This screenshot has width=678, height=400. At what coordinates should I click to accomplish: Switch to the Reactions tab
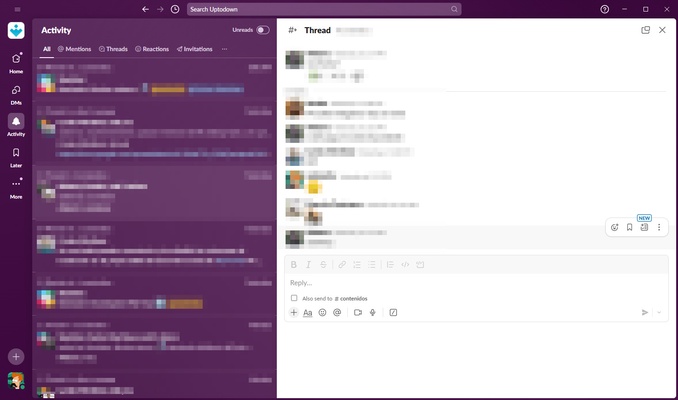[x=152, y=49]
